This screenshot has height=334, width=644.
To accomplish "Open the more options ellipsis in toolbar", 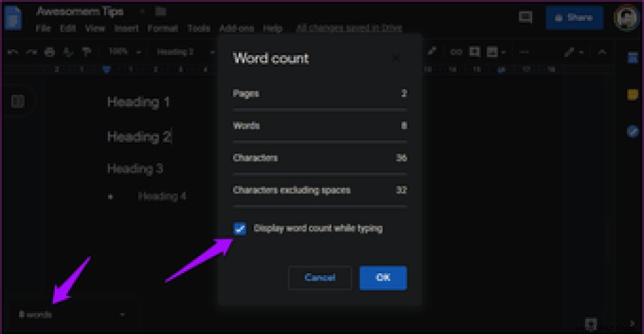I will pos(524,52).
